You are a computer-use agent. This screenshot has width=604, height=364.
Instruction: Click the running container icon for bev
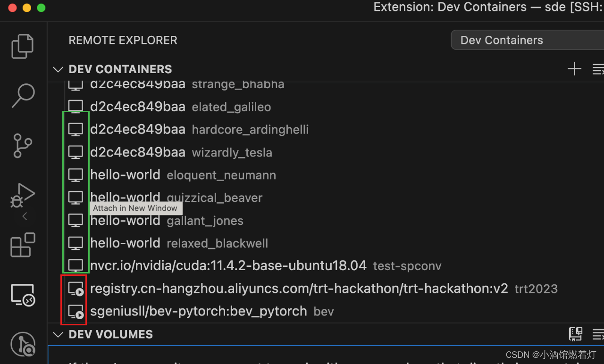click(76, 311)
